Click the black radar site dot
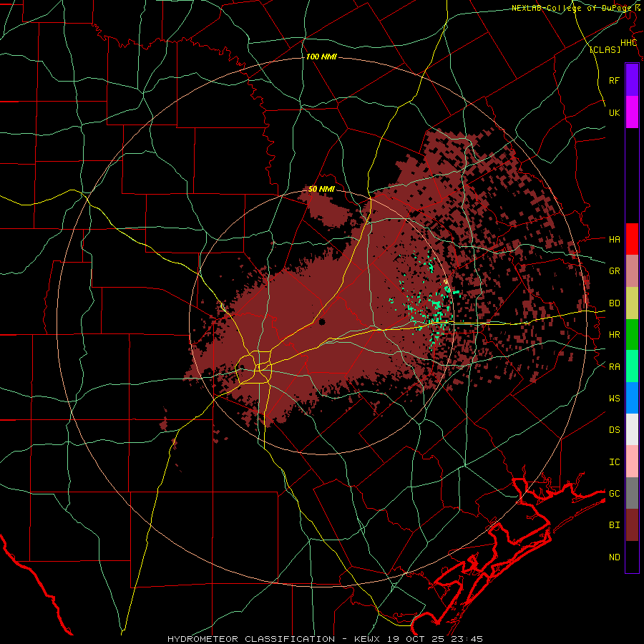The image size is (644, 644). pyautogui.click(x=322, y=321)
